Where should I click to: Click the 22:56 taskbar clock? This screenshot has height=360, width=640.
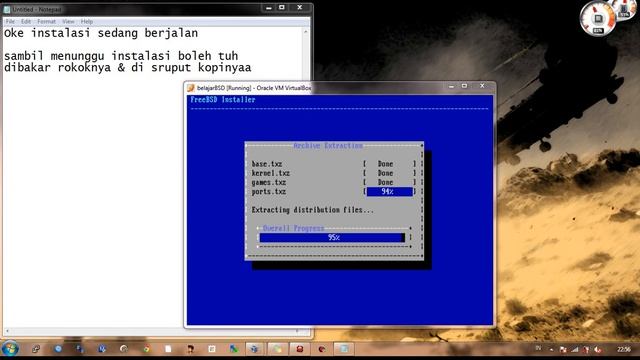624,349
